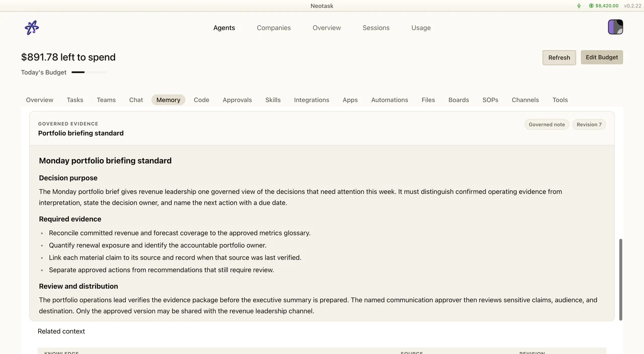Click the green coin balance icon
Image resolution: width=644 pixels, height=354 pixels.
591,6
